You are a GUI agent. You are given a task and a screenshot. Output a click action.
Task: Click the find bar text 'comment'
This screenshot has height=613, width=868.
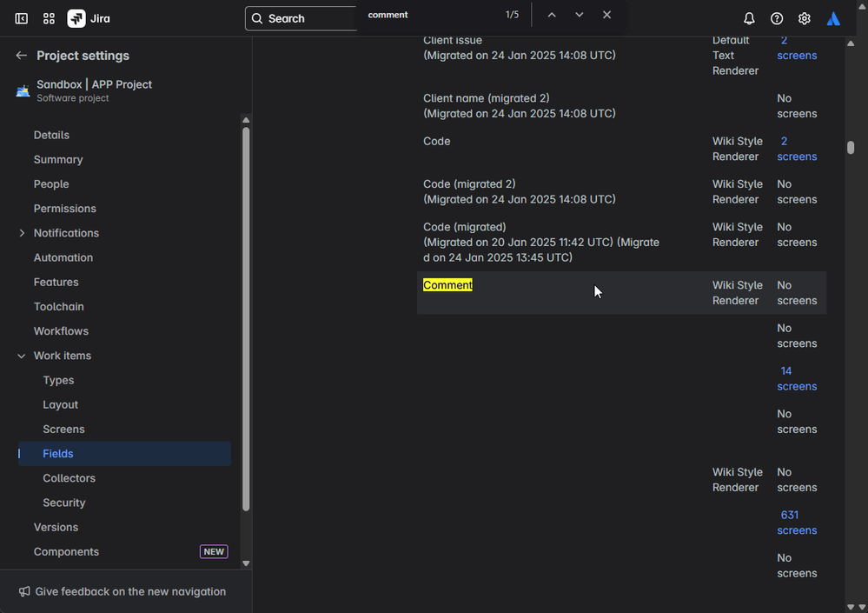(388, 15)
